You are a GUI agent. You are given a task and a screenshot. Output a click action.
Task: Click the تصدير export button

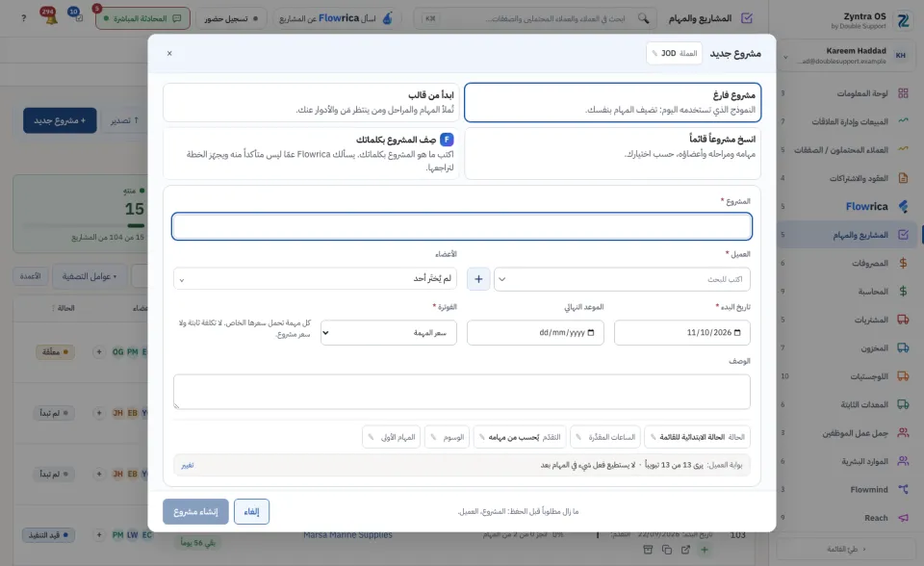click(125, 120)
